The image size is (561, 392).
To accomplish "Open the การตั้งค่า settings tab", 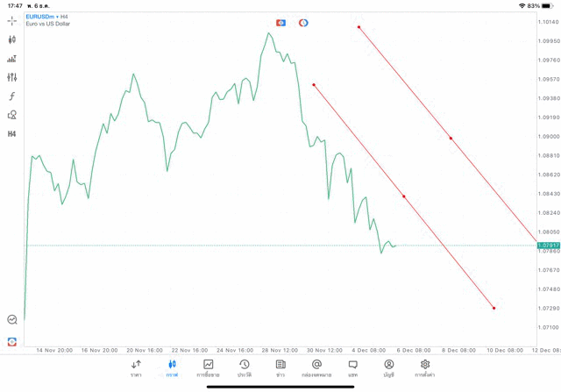I will tap(425, 368).
